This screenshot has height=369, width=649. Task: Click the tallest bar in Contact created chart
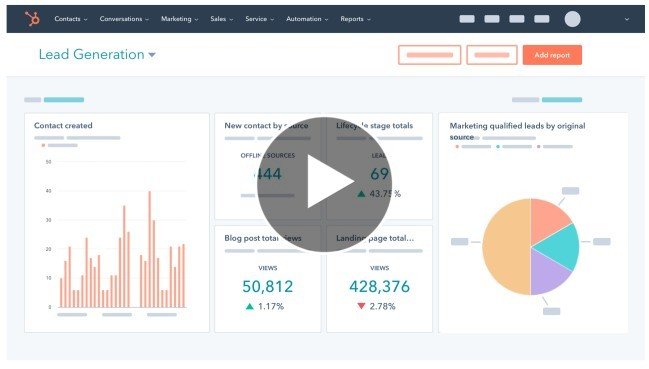point(149,249)
